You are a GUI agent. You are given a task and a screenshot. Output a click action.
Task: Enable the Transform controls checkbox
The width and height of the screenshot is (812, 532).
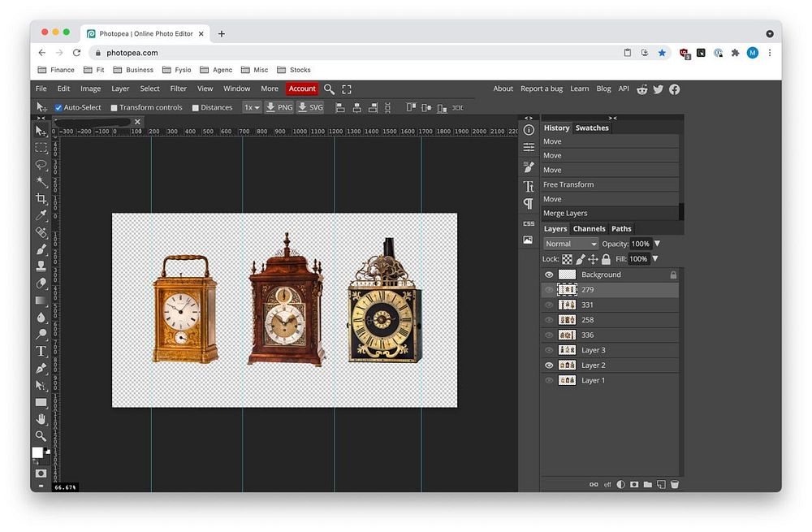point(114,108)
